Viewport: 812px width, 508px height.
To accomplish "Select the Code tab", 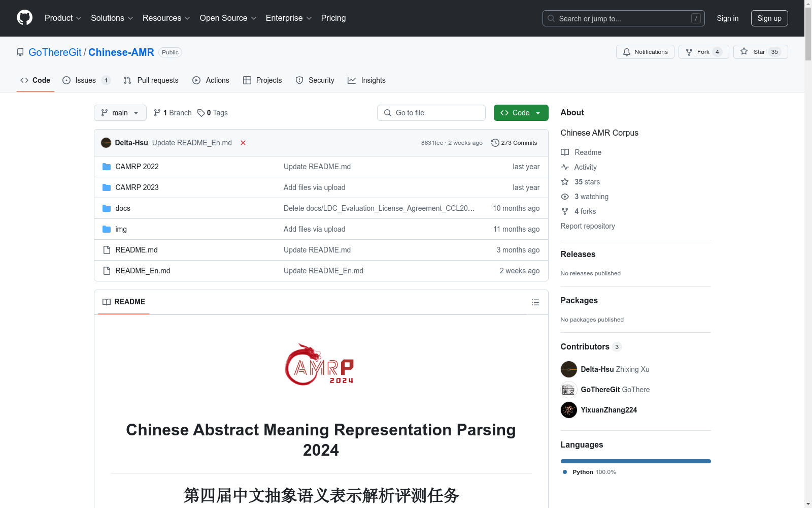I will click(36, 80).
